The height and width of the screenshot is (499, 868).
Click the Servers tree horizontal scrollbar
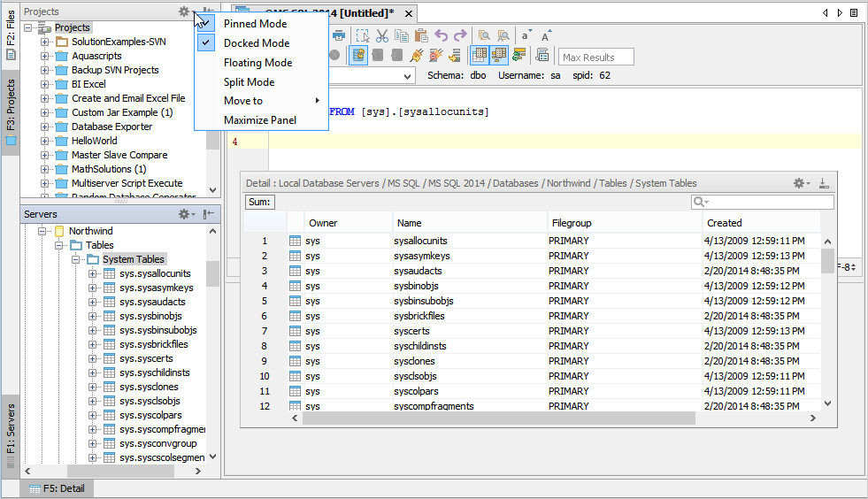(x=120, y=472)
